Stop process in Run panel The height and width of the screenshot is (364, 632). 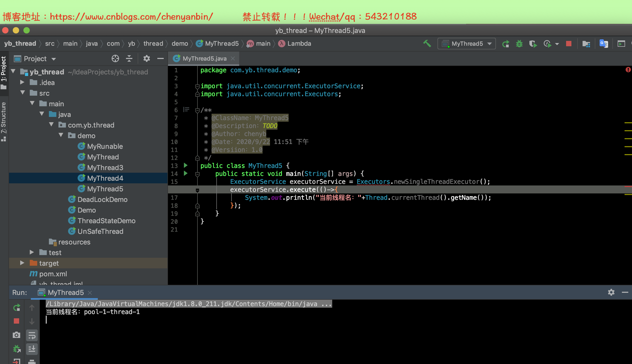click(x=16, y=321)
